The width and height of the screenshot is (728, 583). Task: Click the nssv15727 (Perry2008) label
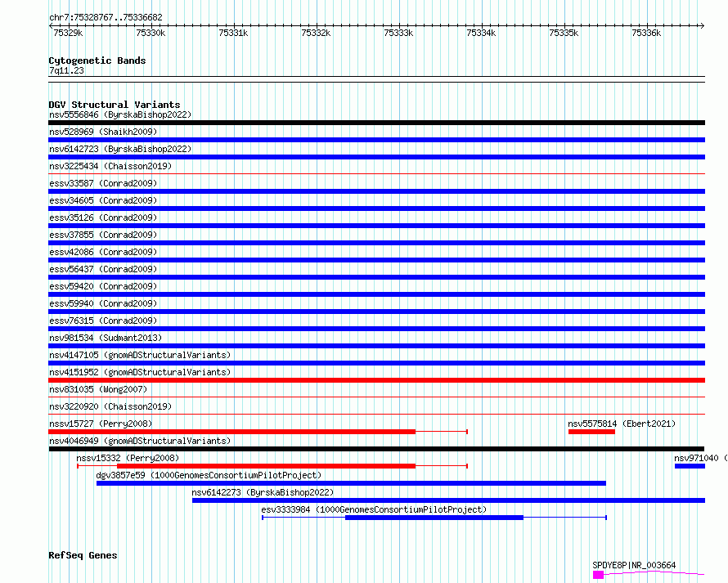point(101,424)
